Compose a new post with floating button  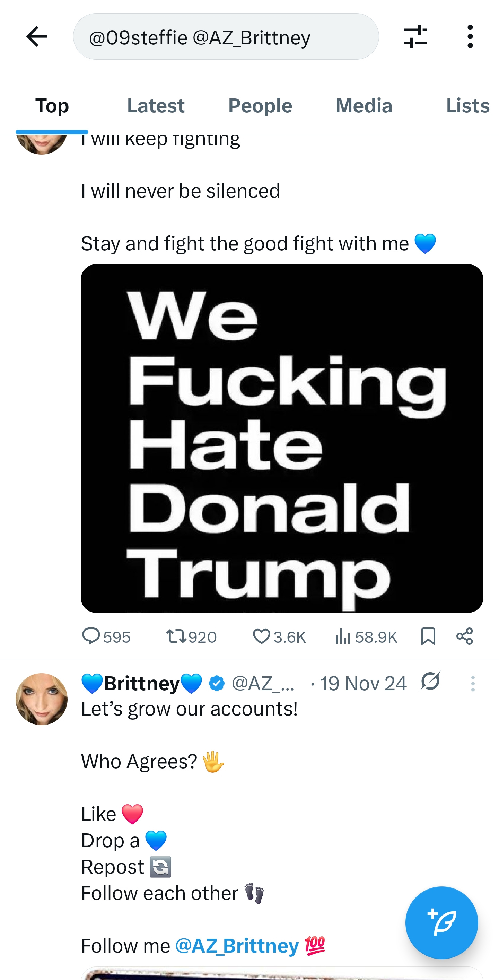[x=441, y=922]
